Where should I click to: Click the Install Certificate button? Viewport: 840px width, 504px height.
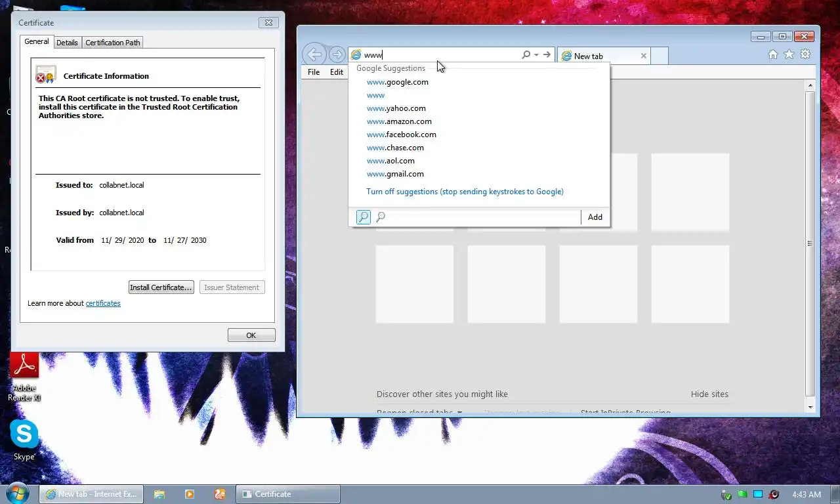click(x=161, y=287)
